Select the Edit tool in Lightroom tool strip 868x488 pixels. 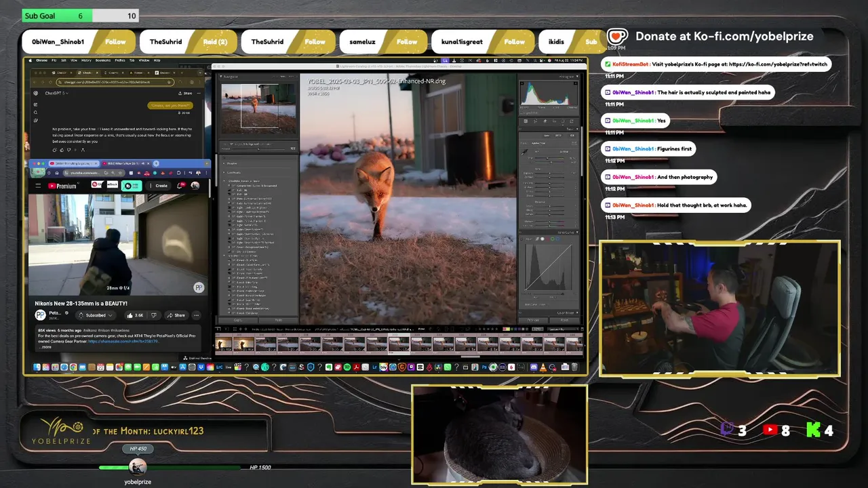526,121
